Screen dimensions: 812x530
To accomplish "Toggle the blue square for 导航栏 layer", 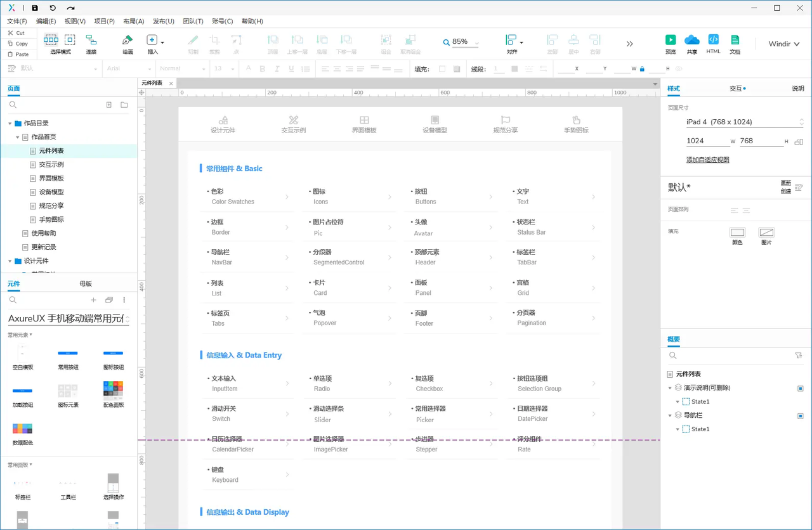I will pos(801,416).
